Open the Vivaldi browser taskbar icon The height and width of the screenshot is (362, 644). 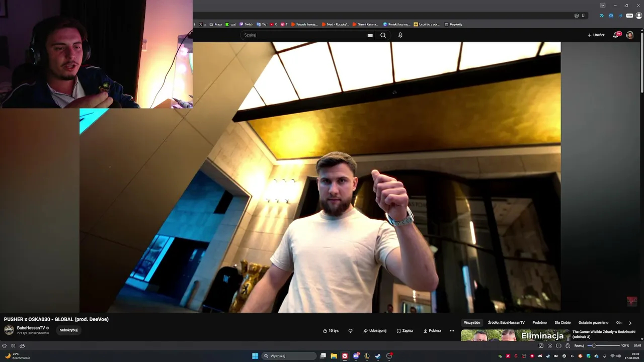[345, 356]
